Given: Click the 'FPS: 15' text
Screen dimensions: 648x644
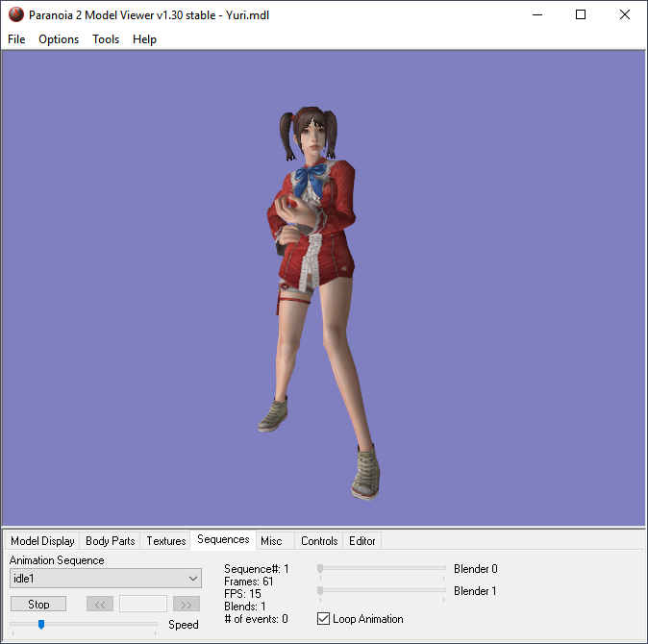Looking at the screenshot, I should point(242,594).
